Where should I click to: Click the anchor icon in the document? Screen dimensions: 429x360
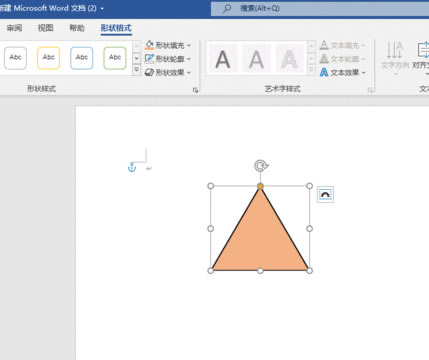pos(132,167)
